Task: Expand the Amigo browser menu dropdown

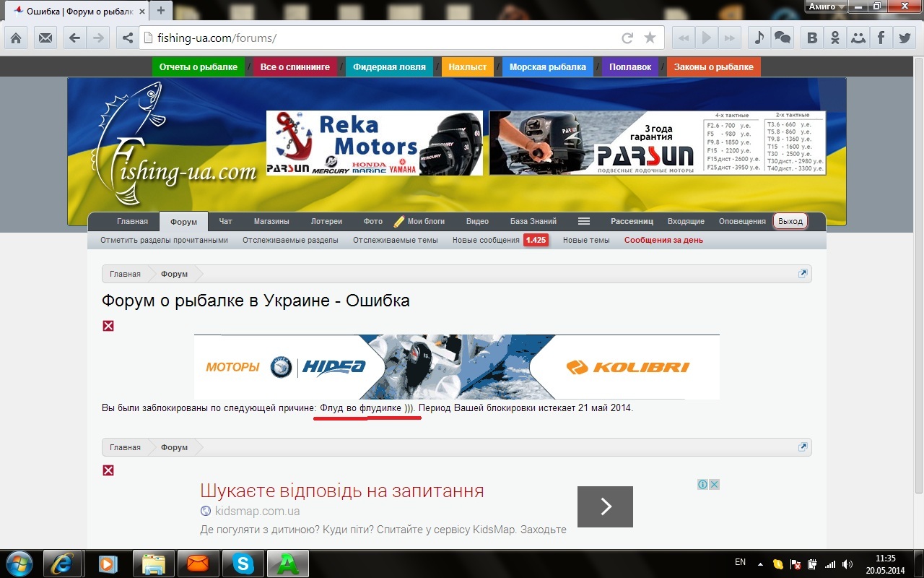Action: click(x=827, y=7)
